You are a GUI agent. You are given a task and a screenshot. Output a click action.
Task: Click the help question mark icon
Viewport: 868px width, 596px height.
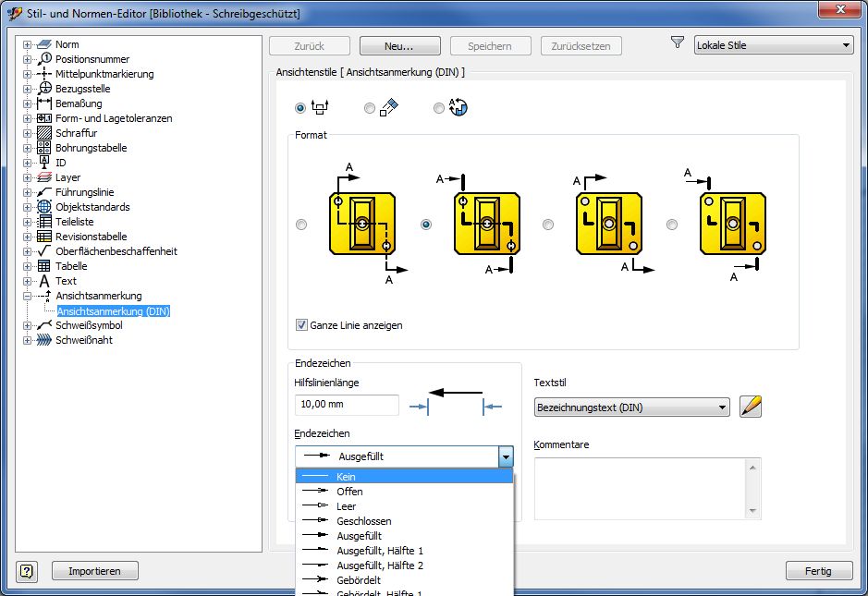tap(27, 571)
